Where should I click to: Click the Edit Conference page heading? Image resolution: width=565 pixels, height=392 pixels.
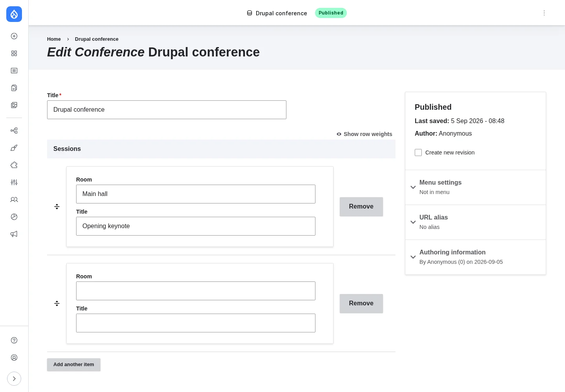pos(153,52)
